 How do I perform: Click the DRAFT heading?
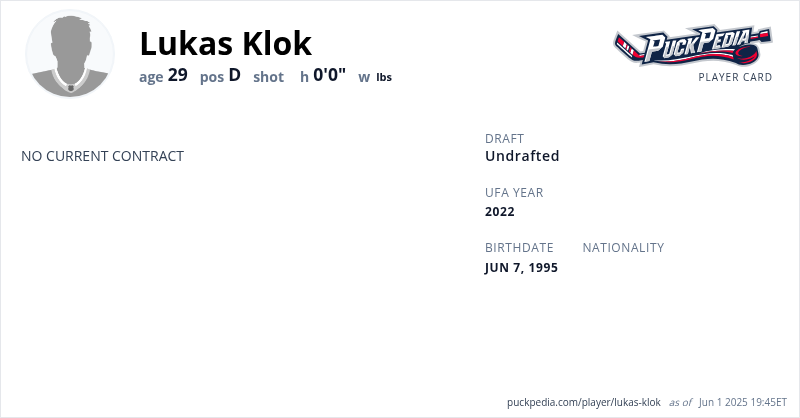(x=504, y=138)
